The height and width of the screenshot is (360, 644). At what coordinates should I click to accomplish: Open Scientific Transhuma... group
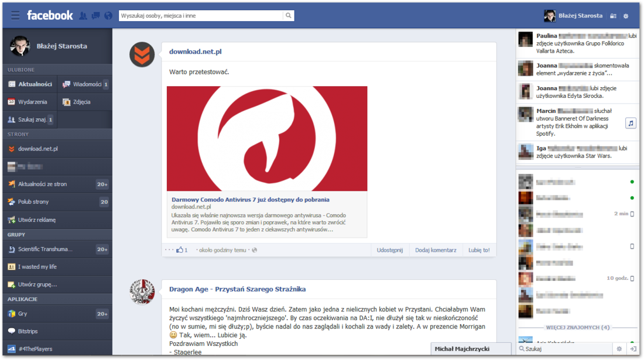pyautogui.click(x=57, y=249)
